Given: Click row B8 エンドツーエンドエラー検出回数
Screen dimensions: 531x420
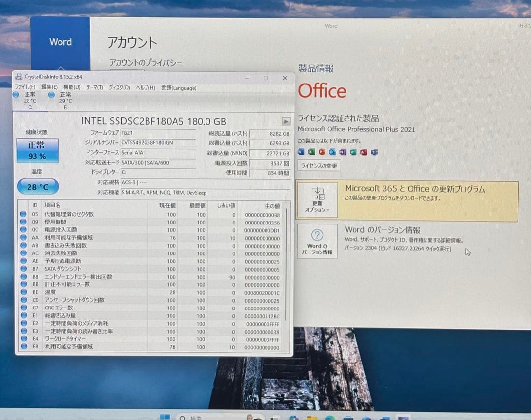Looking at the screenshot, I should tap(78, 277).
